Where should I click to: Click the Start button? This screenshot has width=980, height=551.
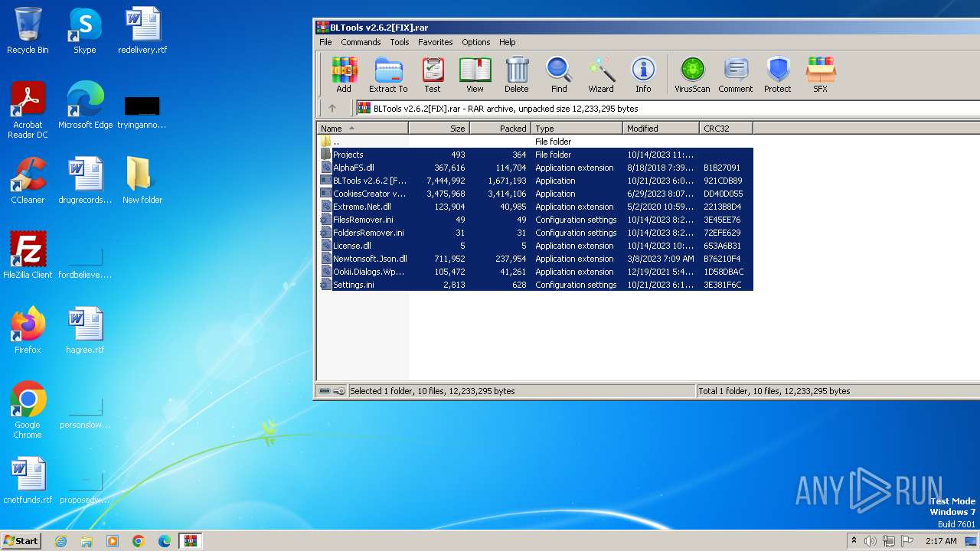[x=21, y=540]
